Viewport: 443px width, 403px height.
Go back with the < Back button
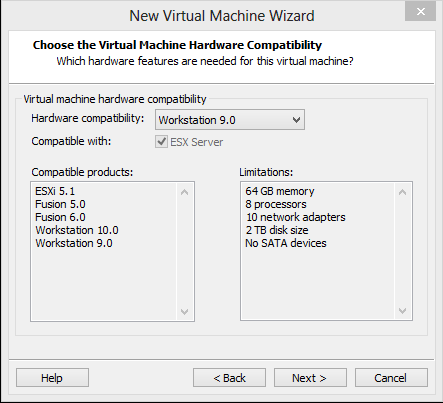pos(229,378)
